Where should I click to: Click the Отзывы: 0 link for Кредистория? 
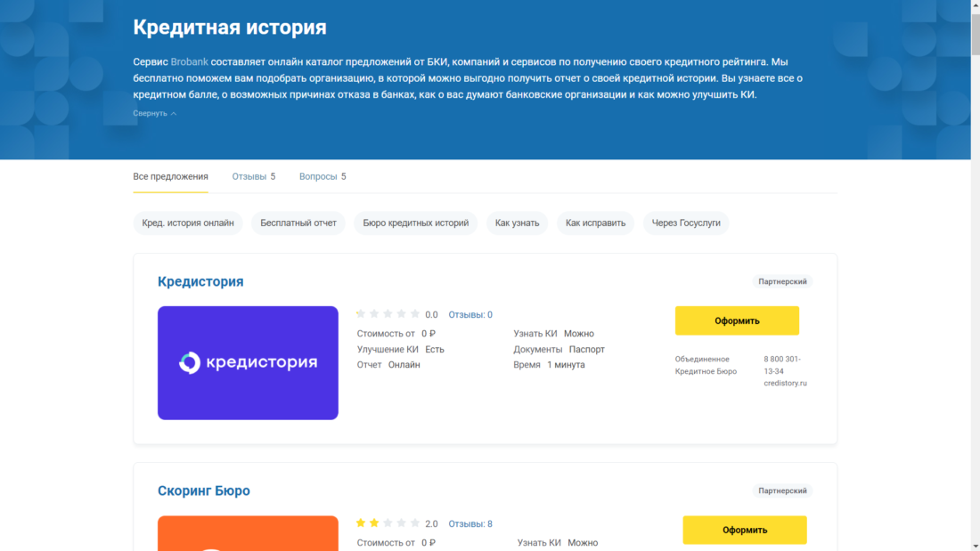tap(470, 314)
